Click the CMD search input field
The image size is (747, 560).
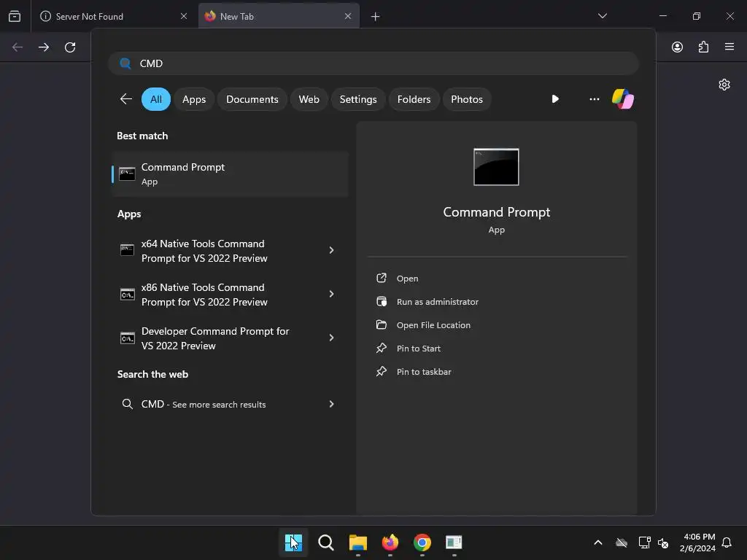pos(373,63)
